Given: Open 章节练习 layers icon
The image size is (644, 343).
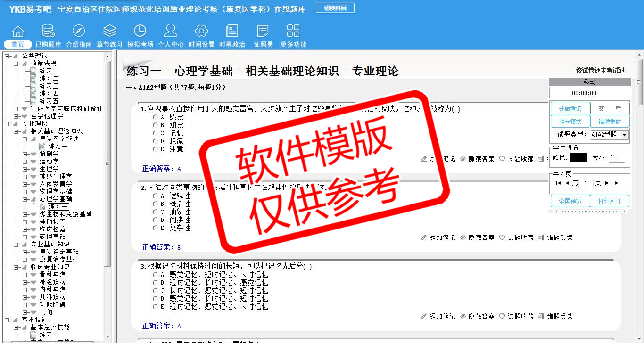Looking at the screenshot, I should coord(109,32).
